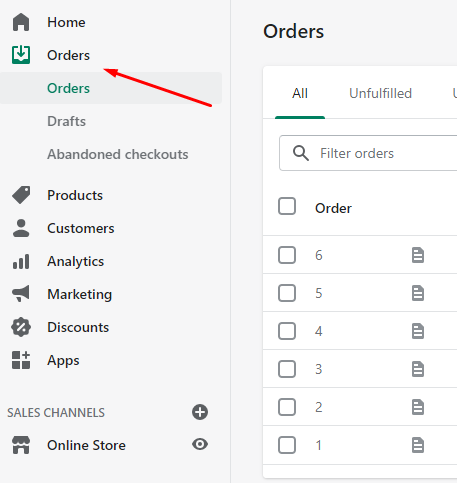Open the note icon on order 2
457x483 pixels.
point(418,407)
